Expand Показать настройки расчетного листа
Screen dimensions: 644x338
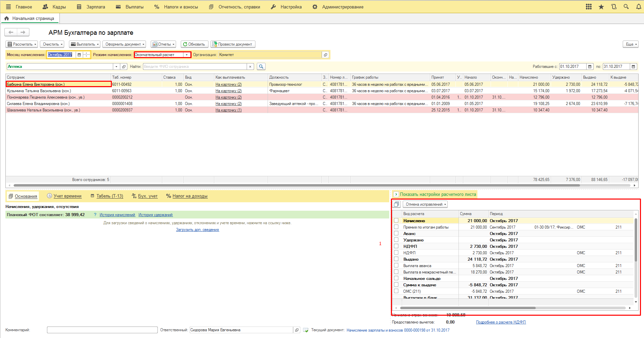tap(396, 194)
